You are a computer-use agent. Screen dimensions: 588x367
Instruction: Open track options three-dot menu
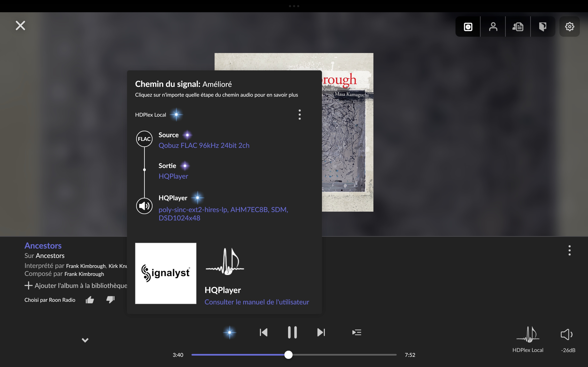tap(569, 250)
